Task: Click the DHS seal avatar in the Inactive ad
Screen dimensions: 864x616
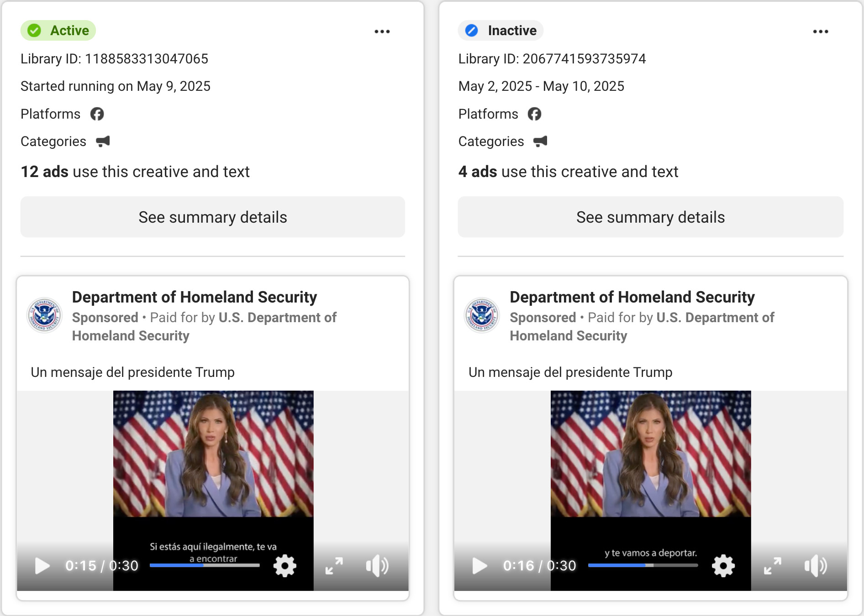Action: coord(482,315)
